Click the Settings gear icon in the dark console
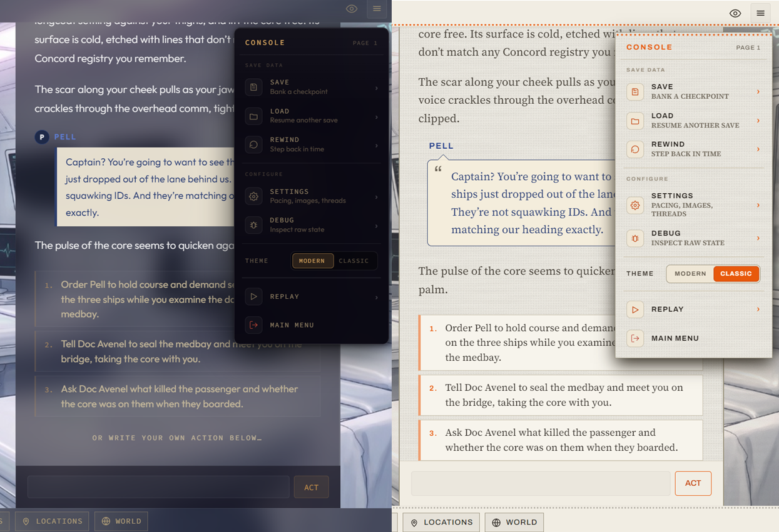 coord(253,196)
